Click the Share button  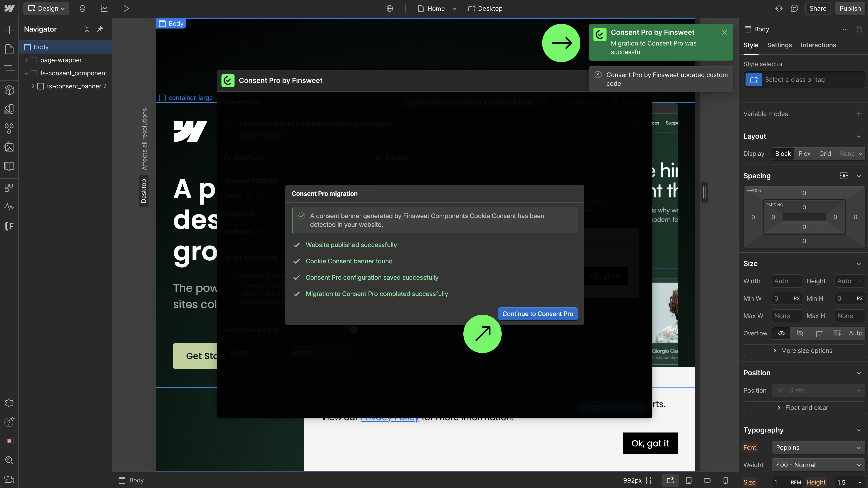tap(818, 8)
